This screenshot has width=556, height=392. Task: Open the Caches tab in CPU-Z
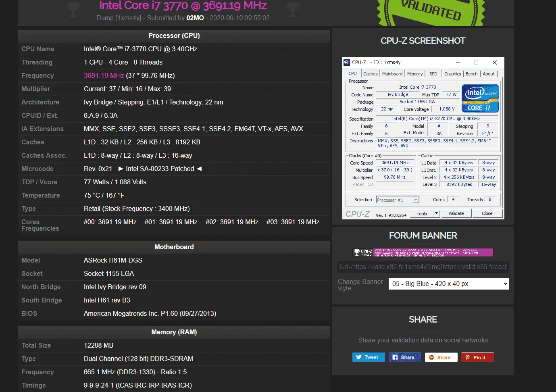pos(371,74)
